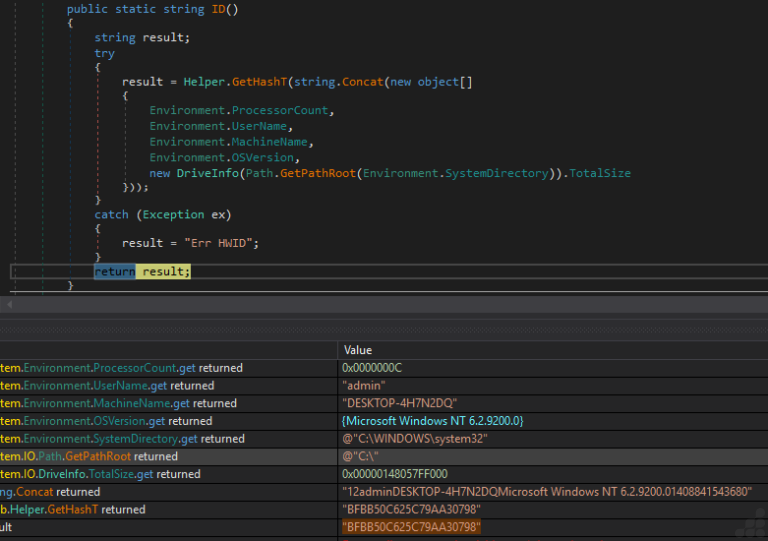768x541 pixels.
Task: Select the UserName value "admin"
Action: click(x=363, y=386)
